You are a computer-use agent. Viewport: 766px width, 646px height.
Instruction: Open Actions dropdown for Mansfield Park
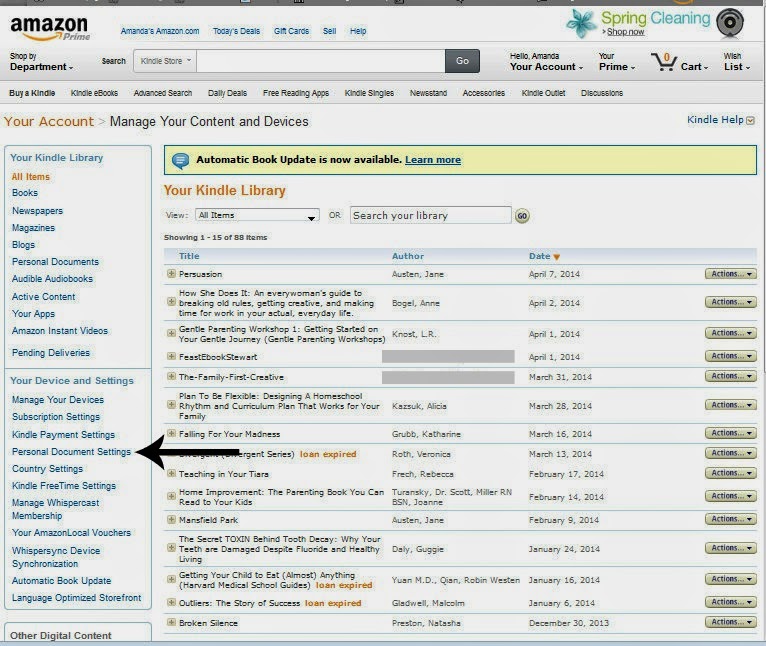pyautogui.click(x=731, y=519)
